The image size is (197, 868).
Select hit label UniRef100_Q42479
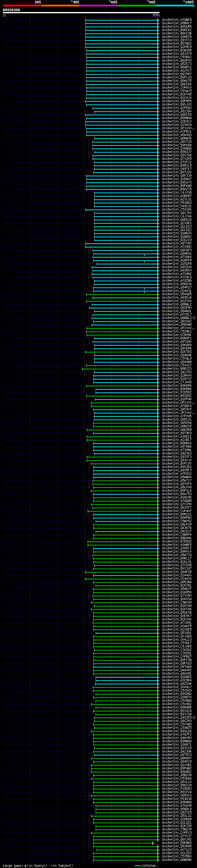pyautogui.click(x=176, y=54)
